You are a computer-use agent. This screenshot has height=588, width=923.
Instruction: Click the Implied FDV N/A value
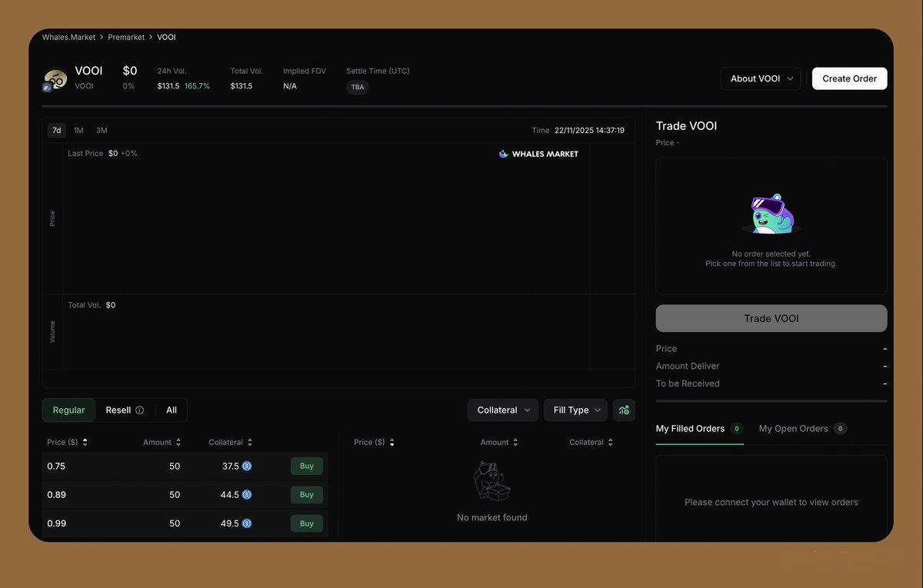[290, 86]
